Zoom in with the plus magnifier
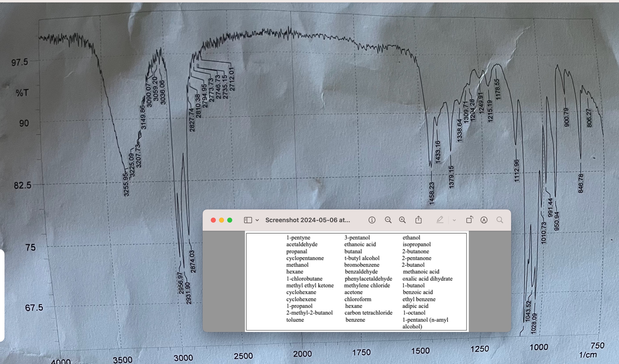Viewport: 619px width, 364px height. (x=402, y=220)
